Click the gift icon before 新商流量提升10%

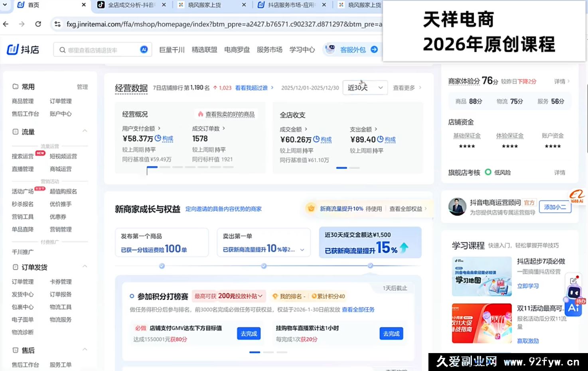tap(311, 208)
